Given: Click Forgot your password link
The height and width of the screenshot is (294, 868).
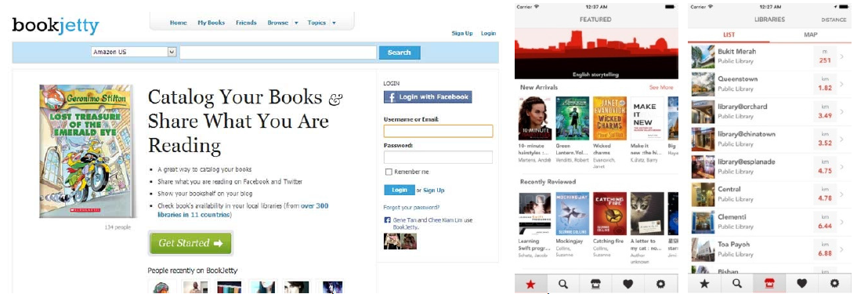Looking at the screenshot, I should coord(411,208).
